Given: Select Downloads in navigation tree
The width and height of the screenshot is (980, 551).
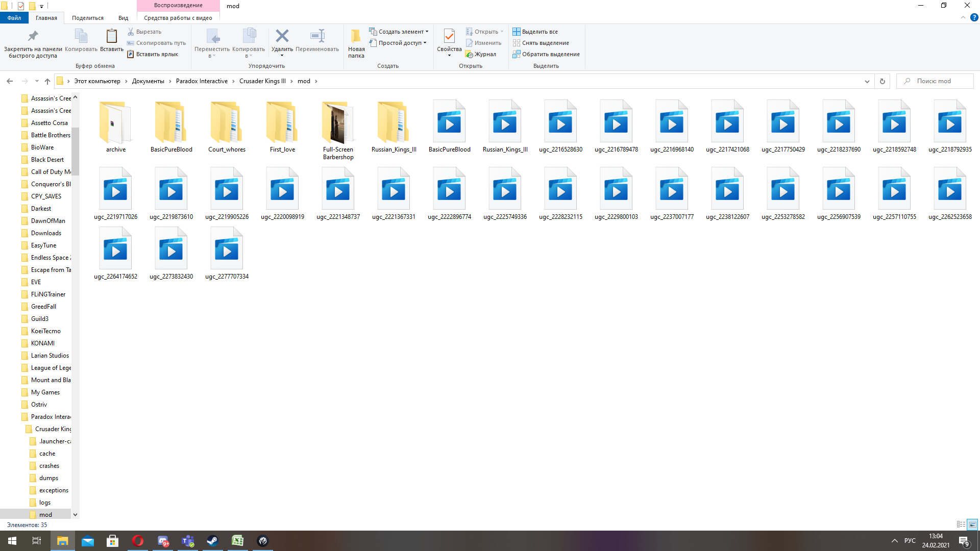Looking at the screenshot, I should [x=46, y=233].
